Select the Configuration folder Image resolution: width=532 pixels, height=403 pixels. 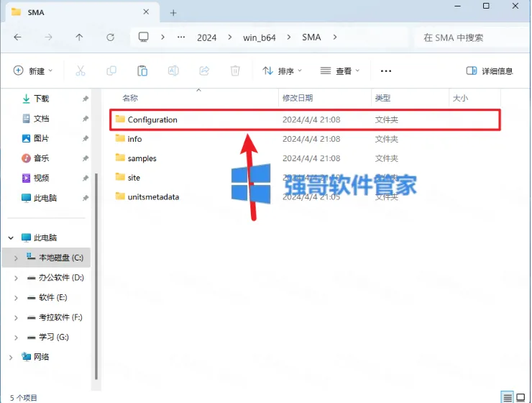pyautogui.click(x=305, y=119)
